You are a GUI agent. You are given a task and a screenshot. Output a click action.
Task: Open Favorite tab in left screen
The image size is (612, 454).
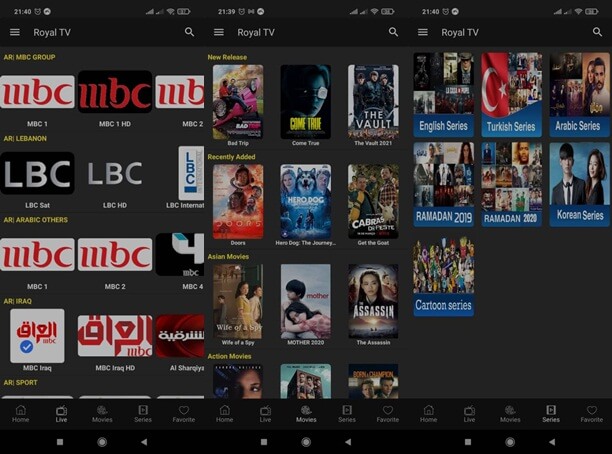pyautogui.click(x=184, y=414)
